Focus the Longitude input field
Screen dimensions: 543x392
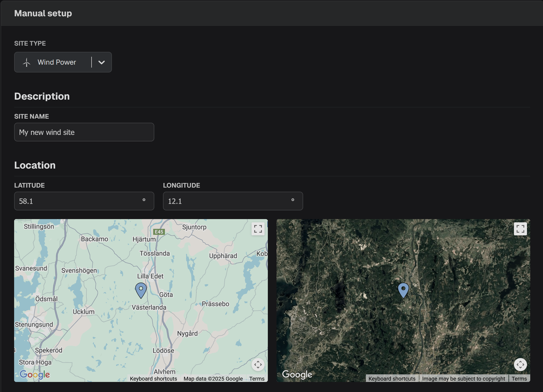(228, 201)
